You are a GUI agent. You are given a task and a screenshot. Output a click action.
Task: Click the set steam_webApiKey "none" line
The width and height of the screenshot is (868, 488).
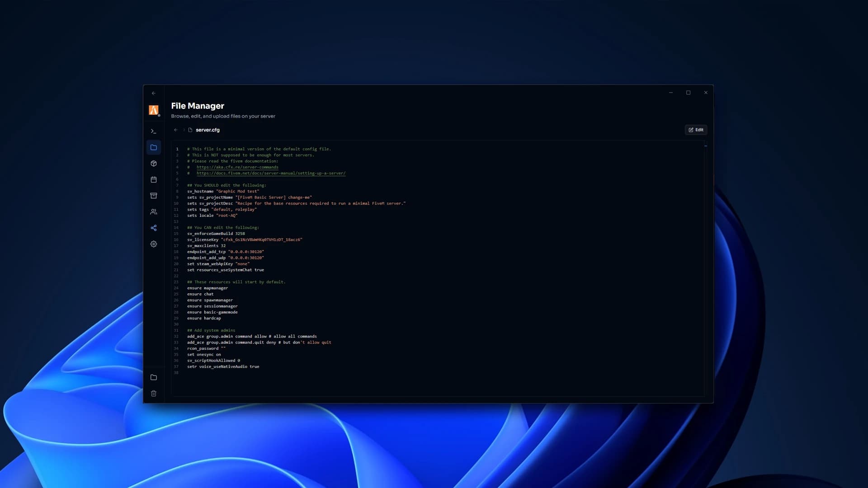(x=218, y=264)
